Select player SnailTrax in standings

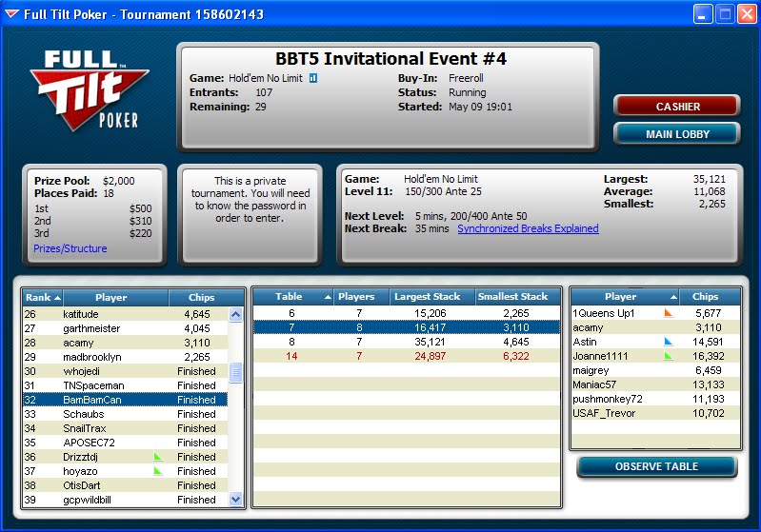pos(125,428)
